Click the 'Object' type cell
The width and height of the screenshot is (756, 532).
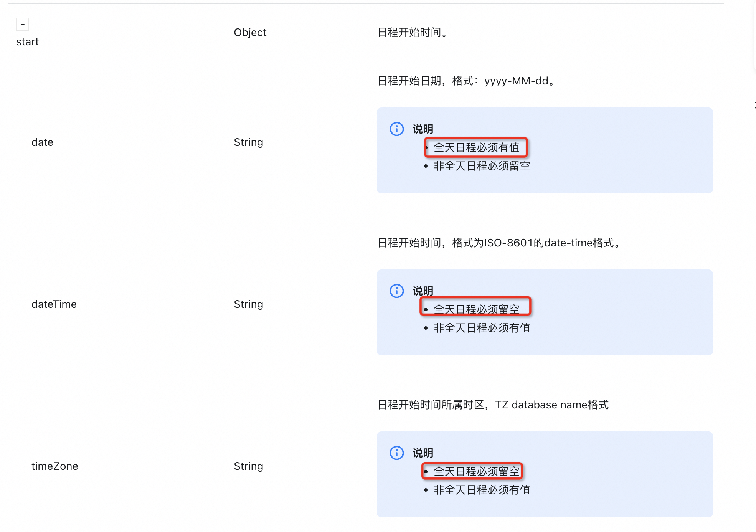coord(250,33)
